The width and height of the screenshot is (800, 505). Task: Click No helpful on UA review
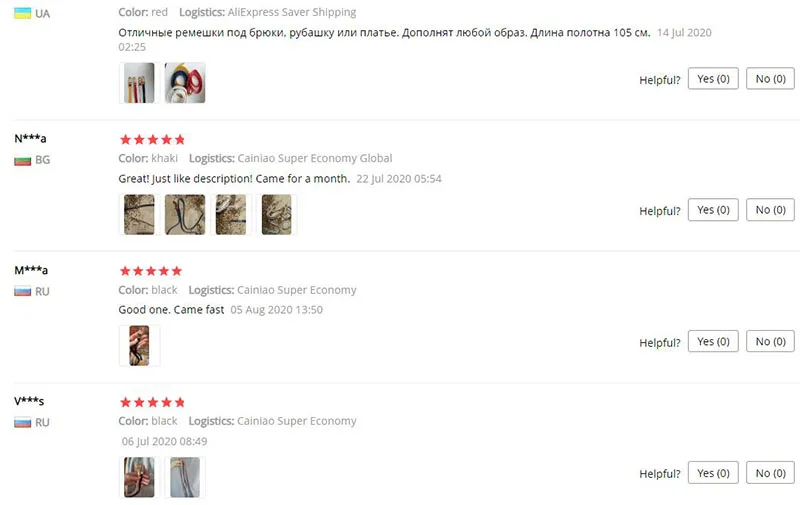(x=770, y=79)
